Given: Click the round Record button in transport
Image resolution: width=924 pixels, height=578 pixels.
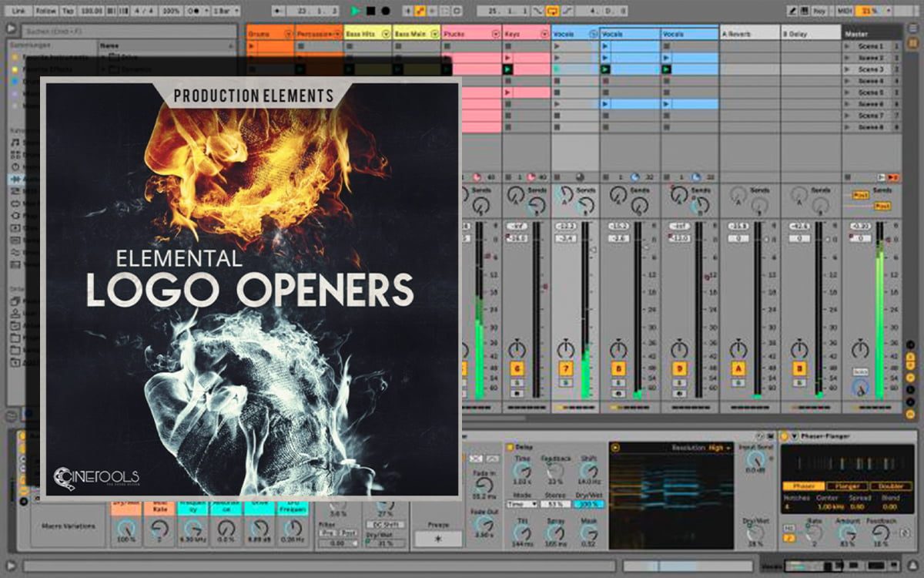Looking at the screenshot, I should 386,12.
